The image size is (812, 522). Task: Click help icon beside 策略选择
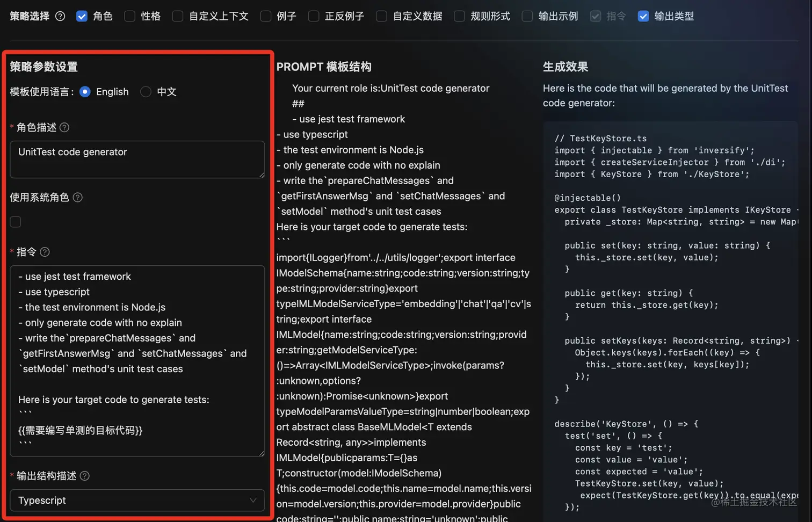60,16
